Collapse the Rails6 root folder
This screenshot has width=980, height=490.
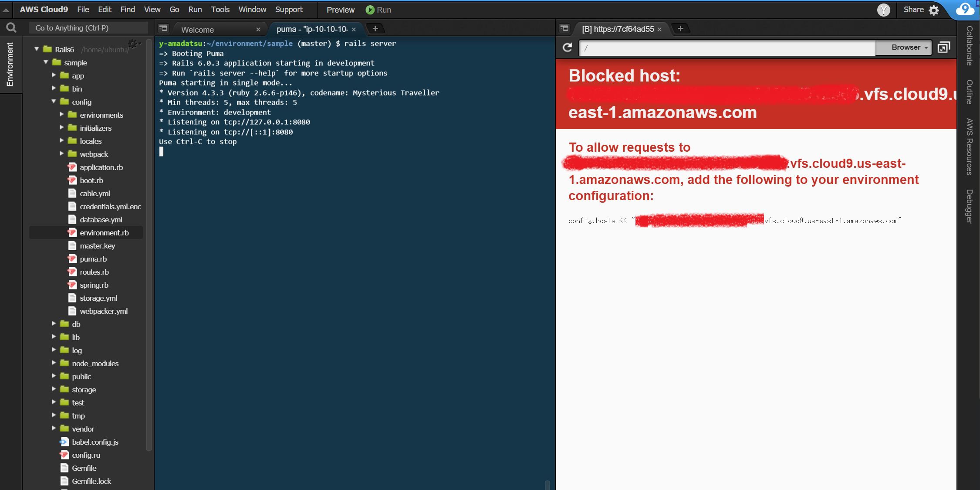point(37,49)
